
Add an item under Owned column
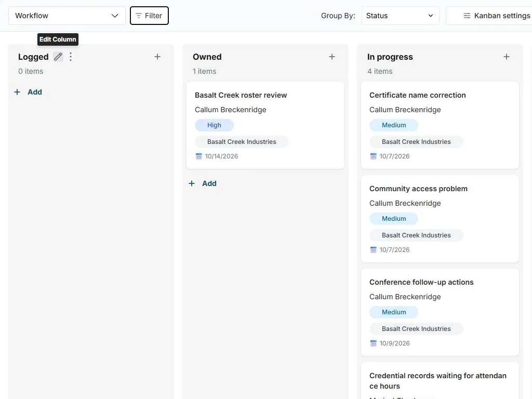pos(203,183)
